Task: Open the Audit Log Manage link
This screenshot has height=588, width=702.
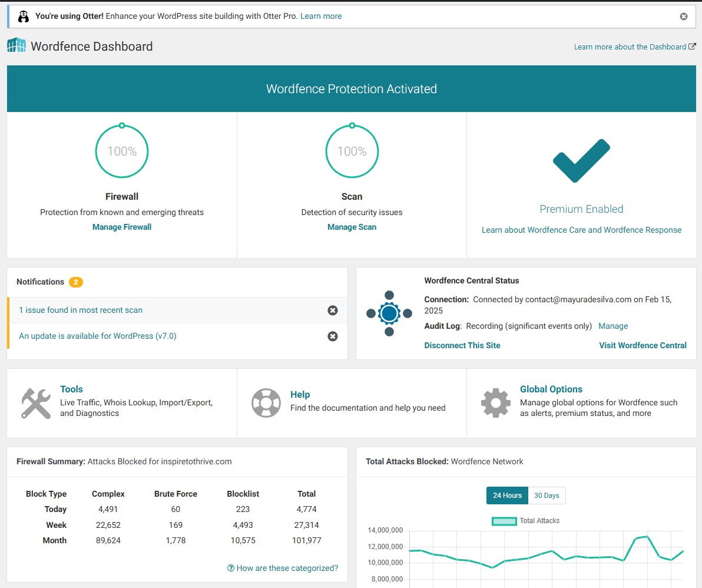Action: click(x=613, y=326)
